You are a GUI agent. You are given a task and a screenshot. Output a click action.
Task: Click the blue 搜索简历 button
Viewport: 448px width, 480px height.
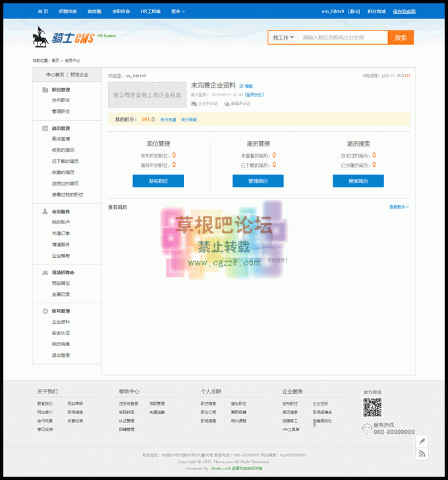pyautogui.click(x=358, y=181)
